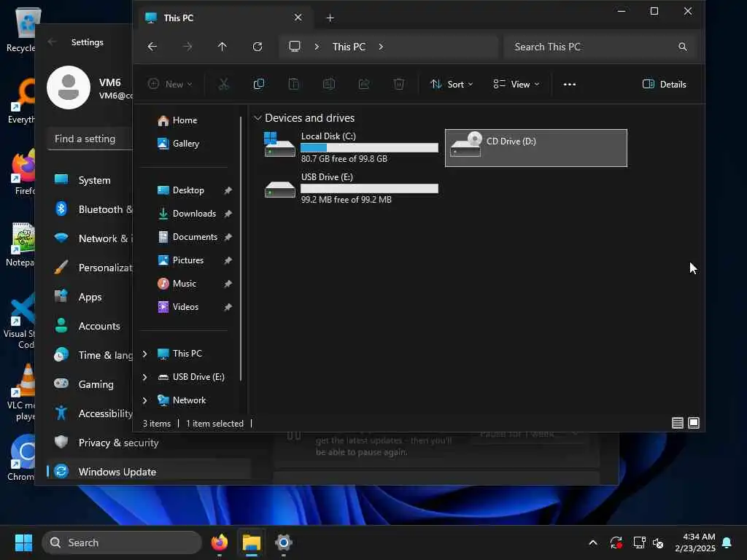The width and height of the screenshot is (747, 560).
Task: Select the USB Drive (E:) in drives list
Action: 351,188
